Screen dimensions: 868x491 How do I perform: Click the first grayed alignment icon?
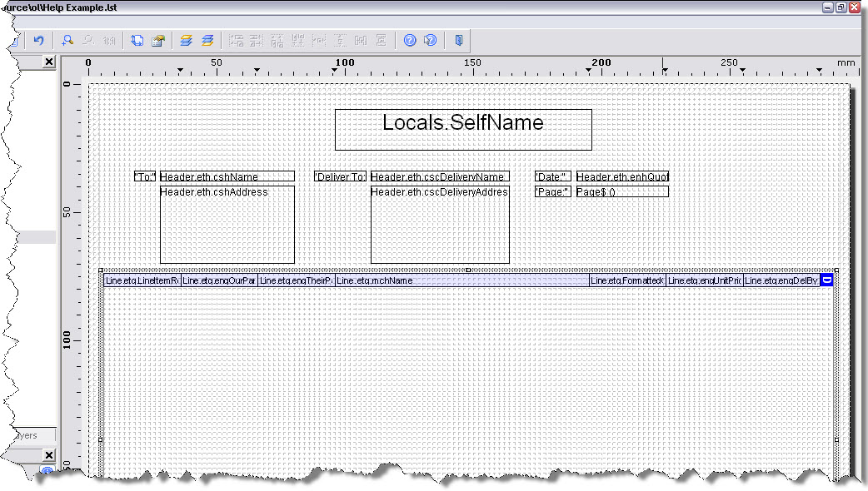(237, 41)
